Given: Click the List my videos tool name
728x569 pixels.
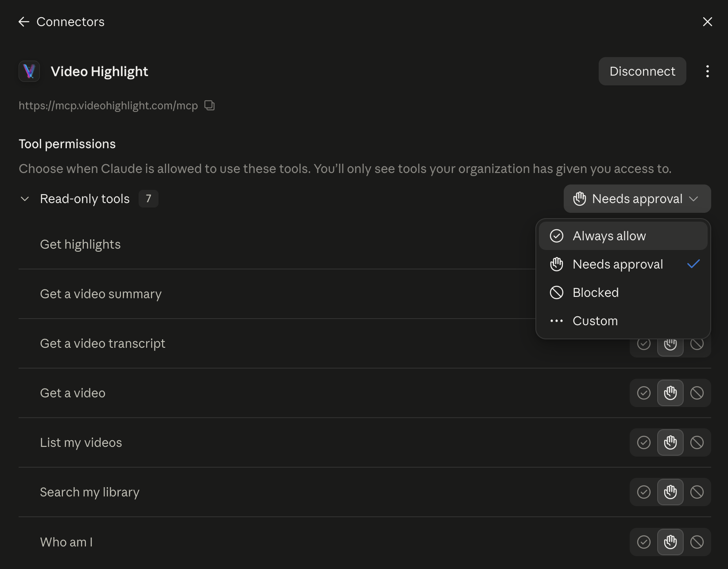Looking at the screenshot, I should point(81,442).
